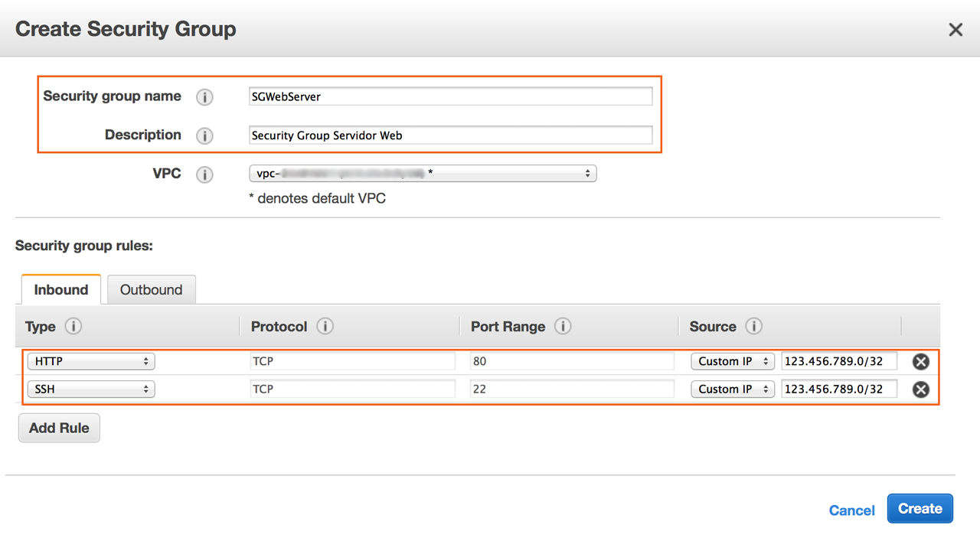Open the HTTP rule Type dropdown

click(x=91, y=361)
